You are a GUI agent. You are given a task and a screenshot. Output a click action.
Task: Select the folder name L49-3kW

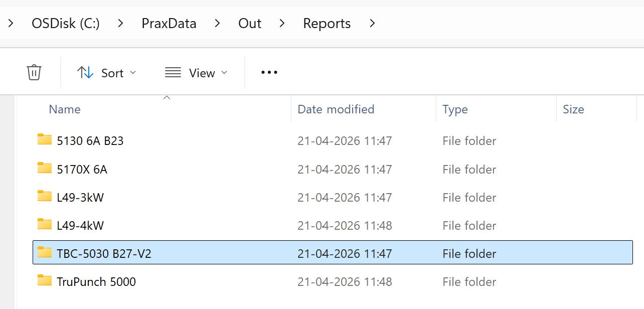pos(80,198)
